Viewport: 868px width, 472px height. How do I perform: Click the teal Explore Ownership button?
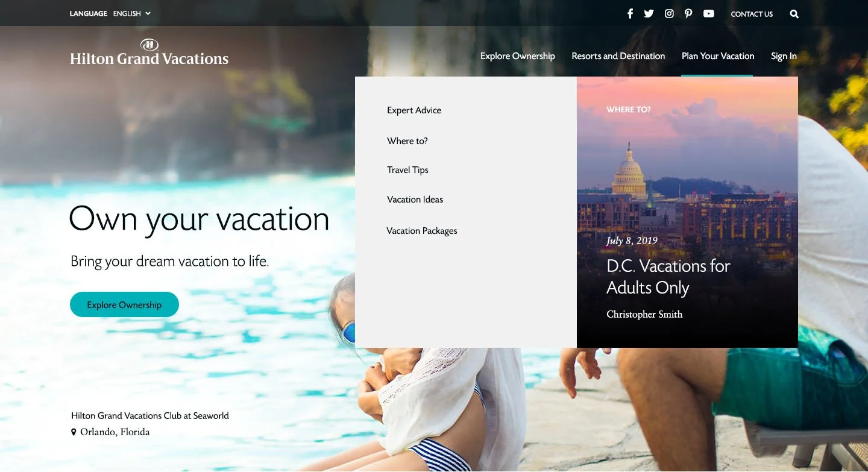coord(124,304)
